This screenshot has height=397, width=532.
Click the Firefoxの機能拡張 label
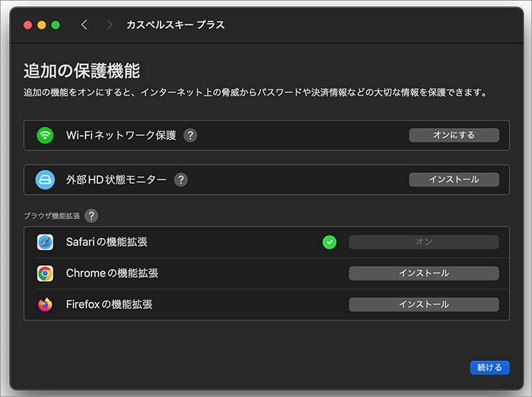click(109, 305)
